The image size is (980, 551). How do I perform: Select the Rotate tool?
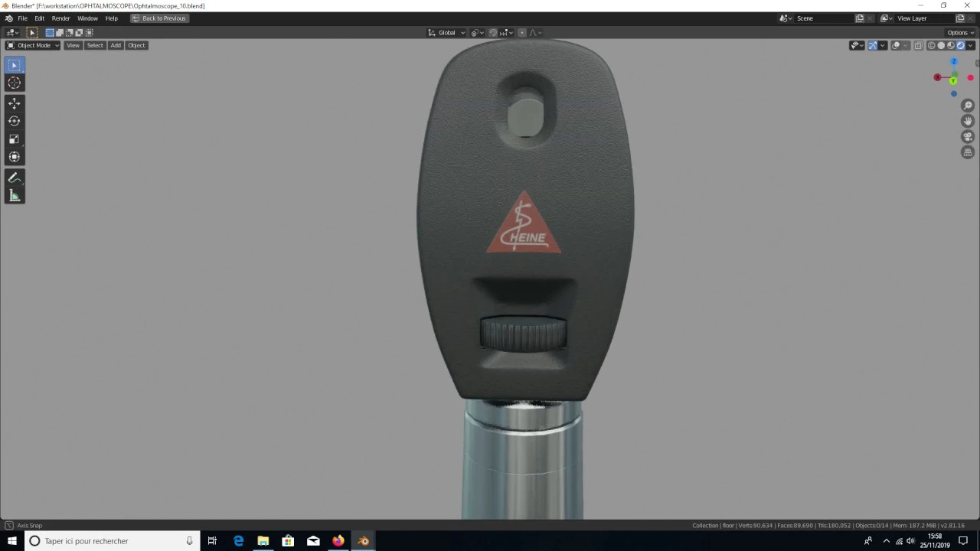pyautogui.click(x=14, y=121)
